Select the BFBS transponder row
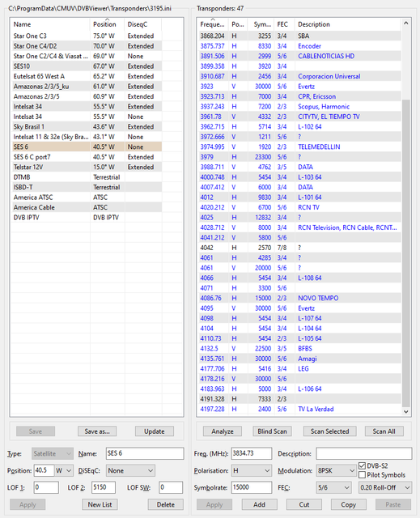 (x=299, y=349)
